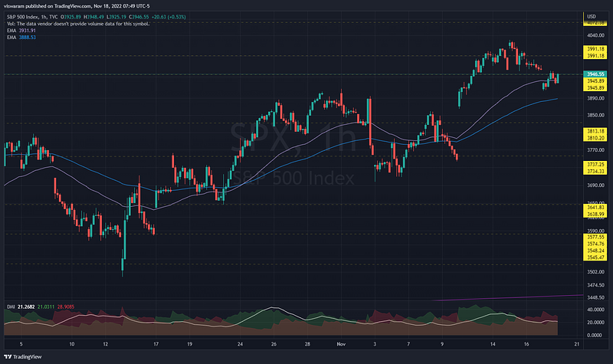This screenshot has width=613, height=364.
Task: Click date 26 on the time axis
Action: (x=274, y=344)
